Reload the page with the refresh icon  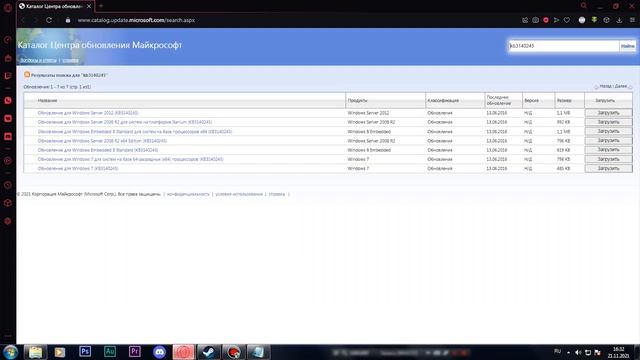point(49,20)
